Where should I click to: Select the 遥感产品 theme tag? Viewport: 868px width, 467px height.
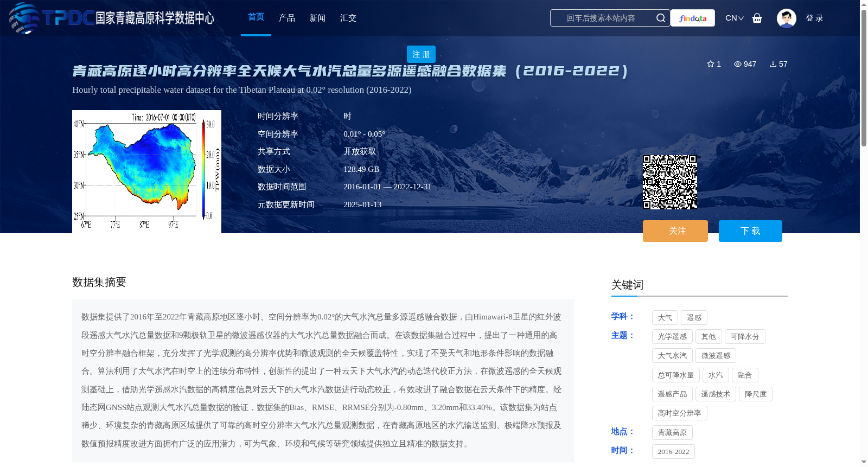pyautogui.click(x=672, y=394)
